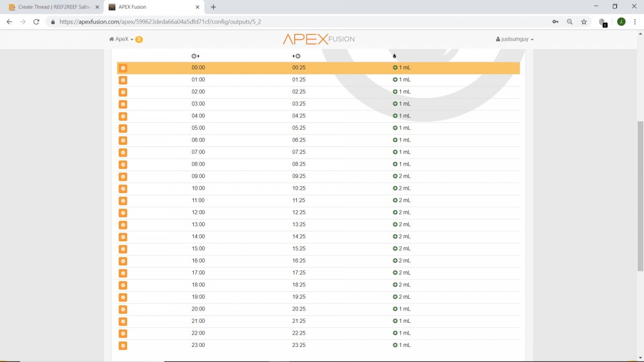Screen dimensions: 644x362
Task: Close the APEX Fusion tab
Action: [x=197, y=7]
